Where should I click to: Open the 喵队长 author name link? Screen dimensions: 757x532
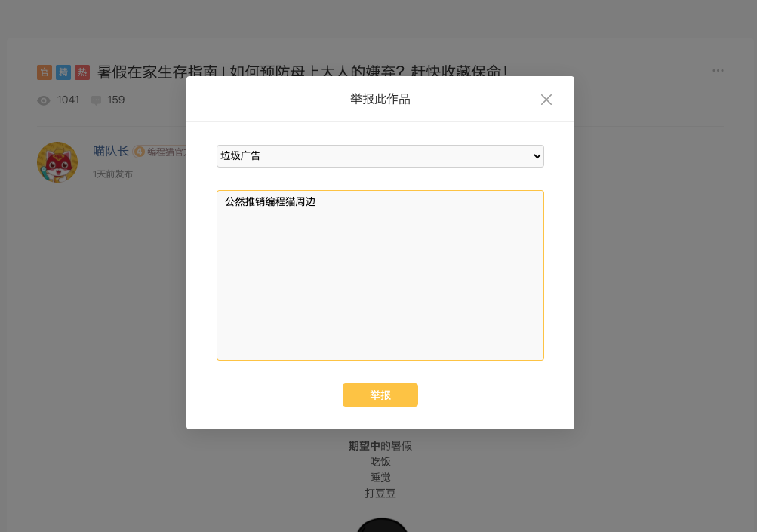110,151
